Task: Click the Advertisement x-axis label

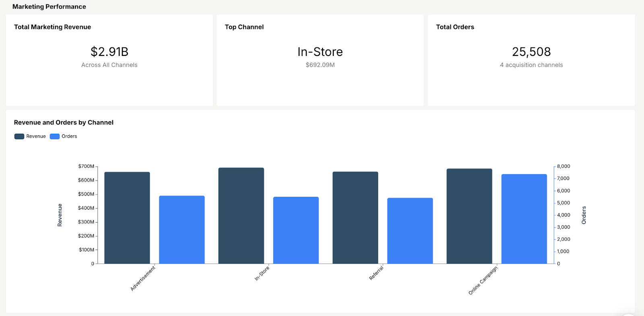Action: (x=143, y=278)
